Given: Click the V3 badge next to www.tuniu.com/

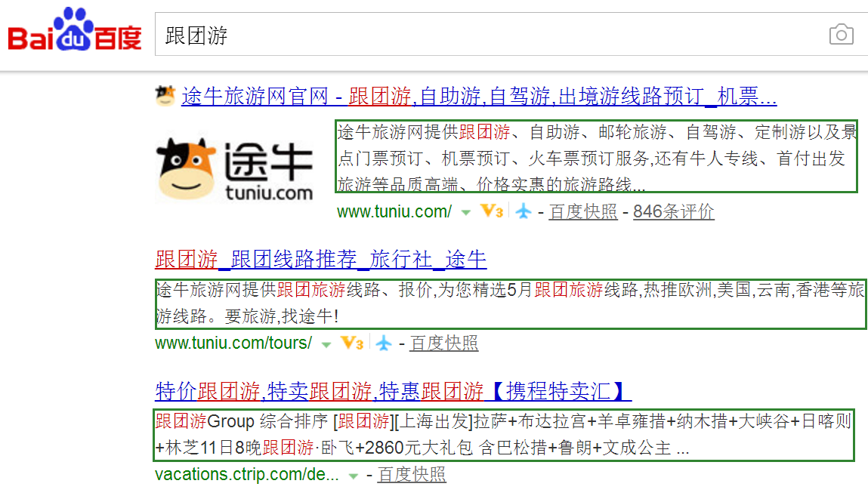Looking at the screenshot, I should [492, 212].
